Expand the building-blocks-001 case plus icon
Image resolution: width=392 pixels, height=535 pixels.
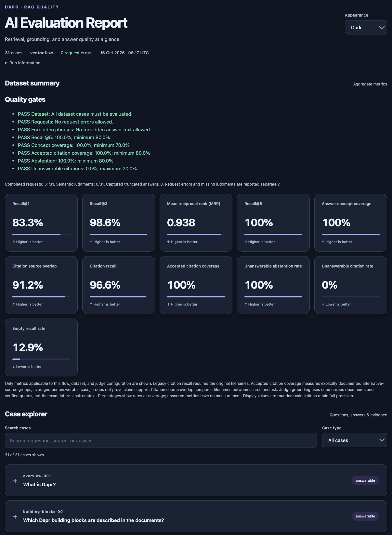tap(15, 516)
